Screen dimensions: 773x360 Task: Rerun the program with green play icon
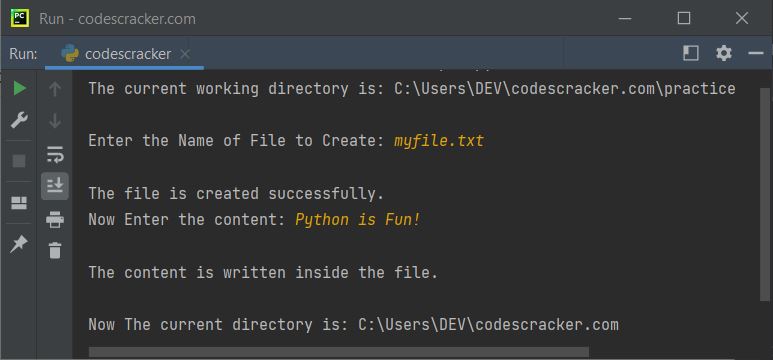[19, 89]
